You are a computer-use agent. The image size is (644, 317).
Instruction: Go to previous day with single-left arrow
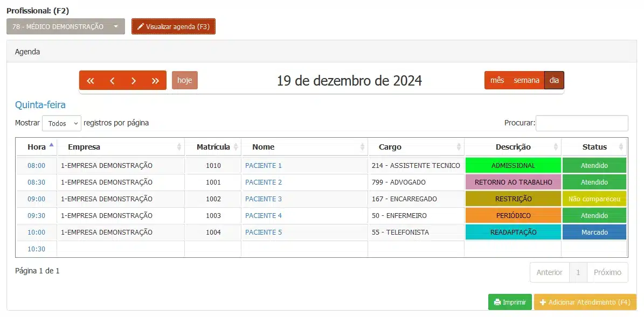112,80
